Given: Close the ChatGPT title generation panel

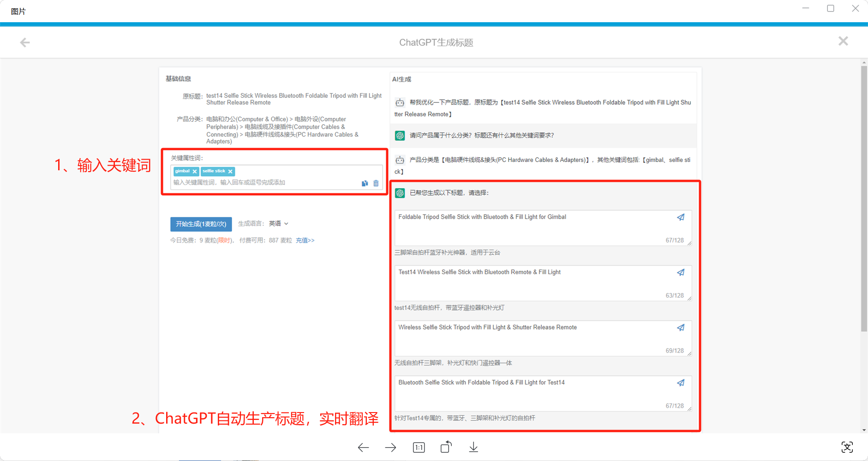Looking at the screenshot, I should point(843,41).
